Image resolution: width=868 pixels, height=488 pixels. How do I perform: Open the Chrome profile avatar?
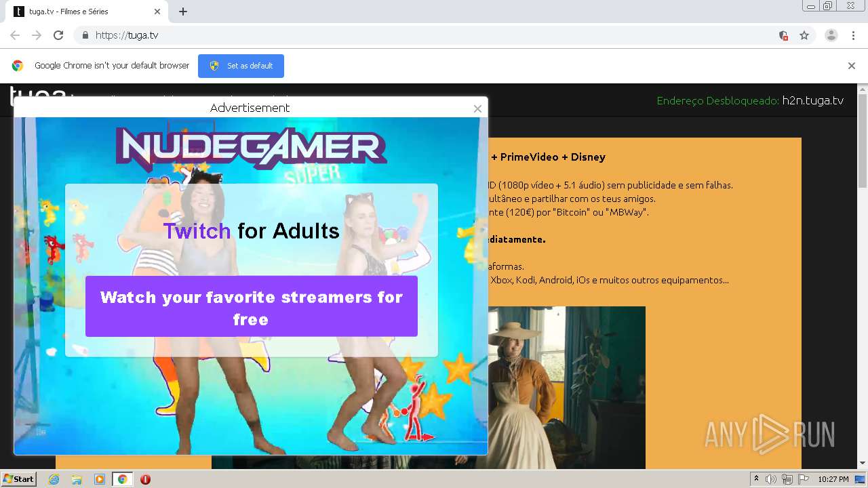click(831, 35)
